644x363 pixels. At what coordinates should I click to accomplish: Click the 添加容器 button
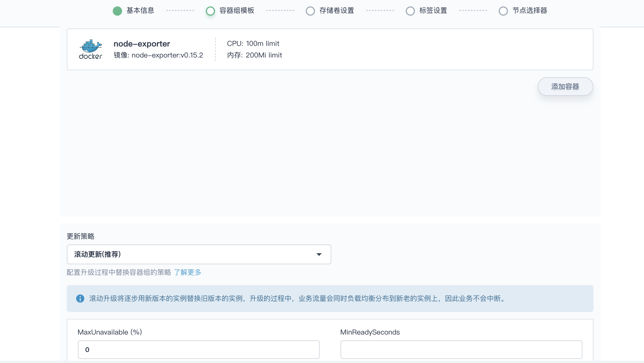[565, 87]
